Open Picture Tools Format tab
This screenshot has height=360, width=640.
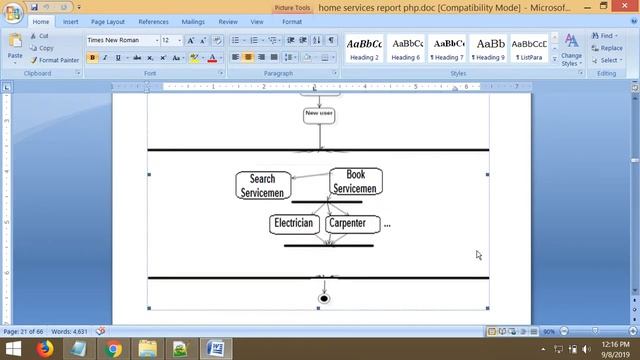(292, 22)
